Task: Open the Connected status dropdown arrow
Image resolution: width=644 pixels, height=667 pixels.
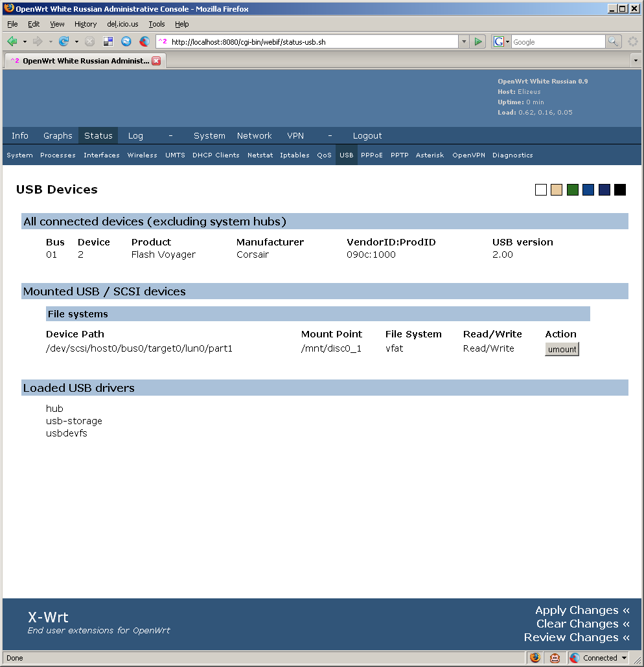Action: pyautogui.click(x=624, y=658)
